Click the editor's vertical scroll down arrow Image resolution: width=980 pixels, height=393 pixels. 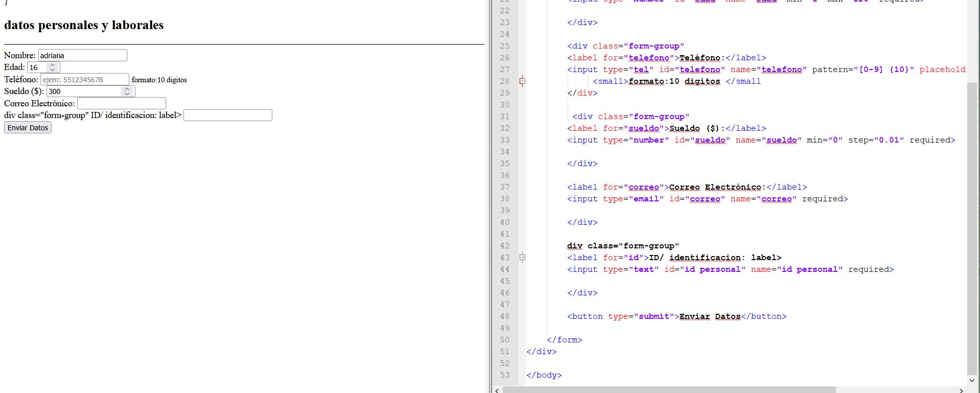tap(972, 380)
